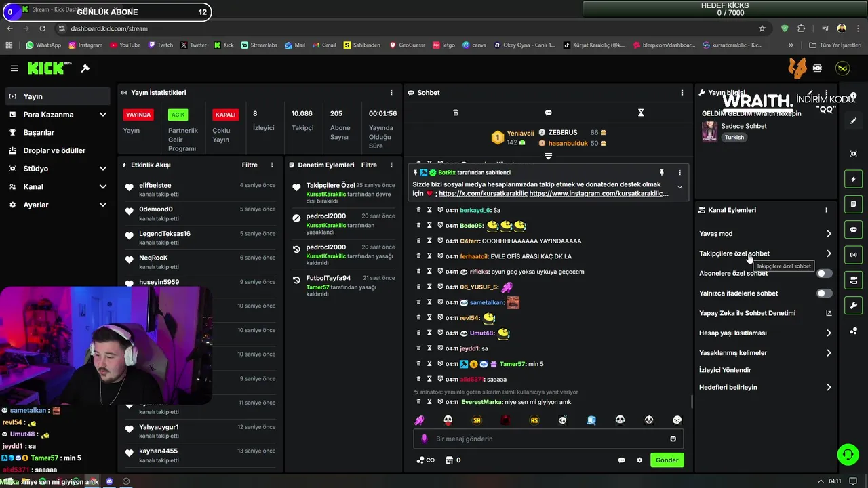Open the Twitch bookmark
Viewport: 868px width, 488px height.
point(160,45)
